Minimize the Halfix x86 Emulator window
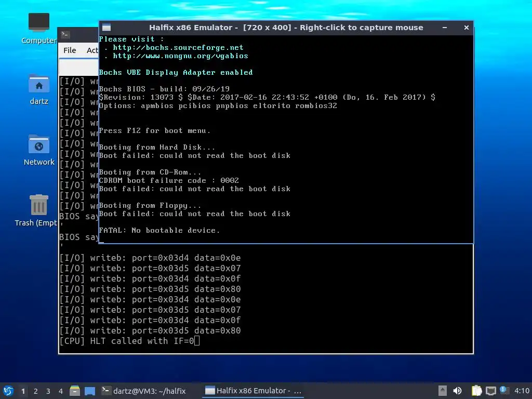532x399 pixels. [445, 28]
